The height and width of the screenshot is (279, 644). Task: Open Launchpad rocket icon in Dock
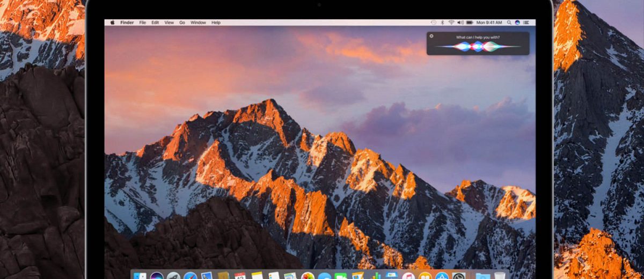[x=173, y=275]
